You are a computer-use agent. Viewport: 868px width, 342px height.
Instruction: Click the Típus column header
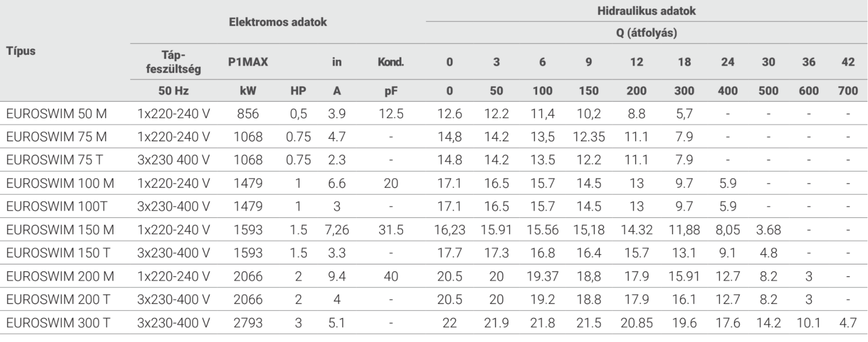pos(21,51)
